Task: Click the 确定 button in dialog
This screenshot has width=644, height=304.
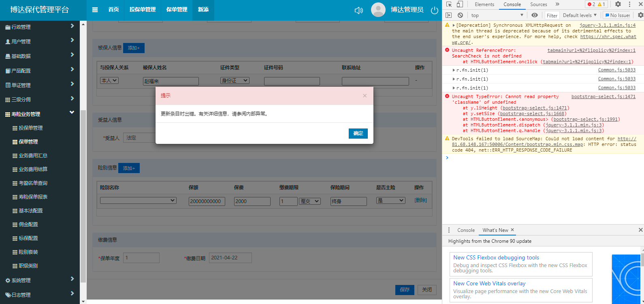Action: pos(358,133)
